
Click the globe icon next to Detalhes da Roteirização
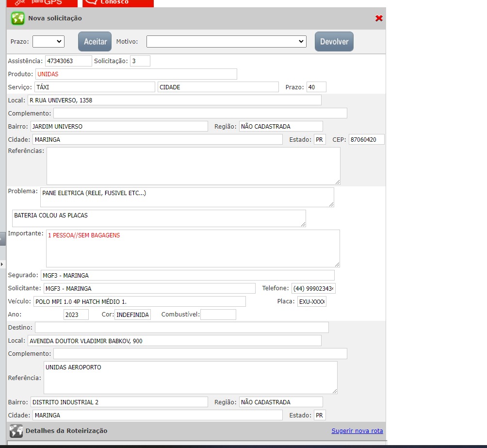(x=16, y=431)
